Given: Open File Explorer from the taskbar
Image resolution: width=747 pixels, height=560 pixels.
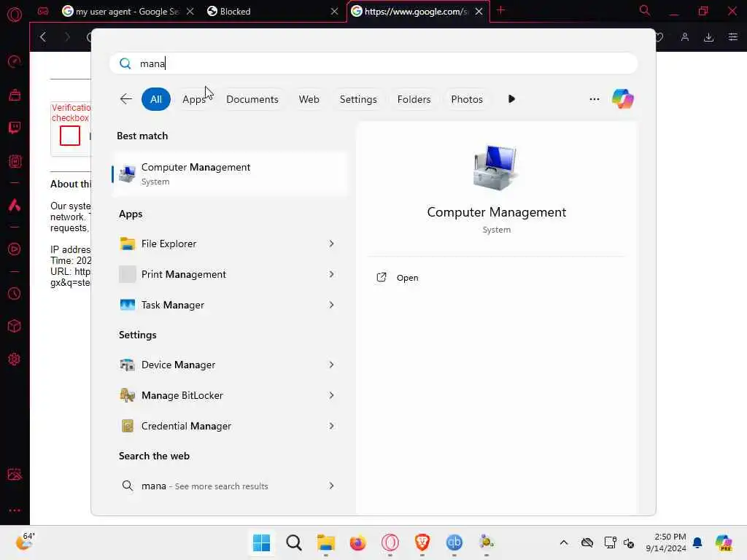Looking at the screenshot, I should click(326, 542).
